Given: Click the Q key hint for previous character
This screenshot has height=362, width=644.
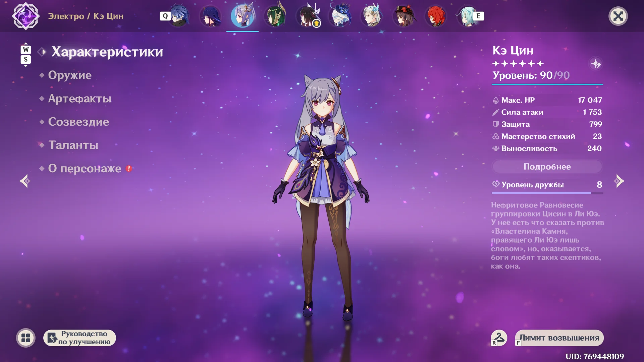Looking at the screenshot, I should pyautogui.click(x=165, y=16).
